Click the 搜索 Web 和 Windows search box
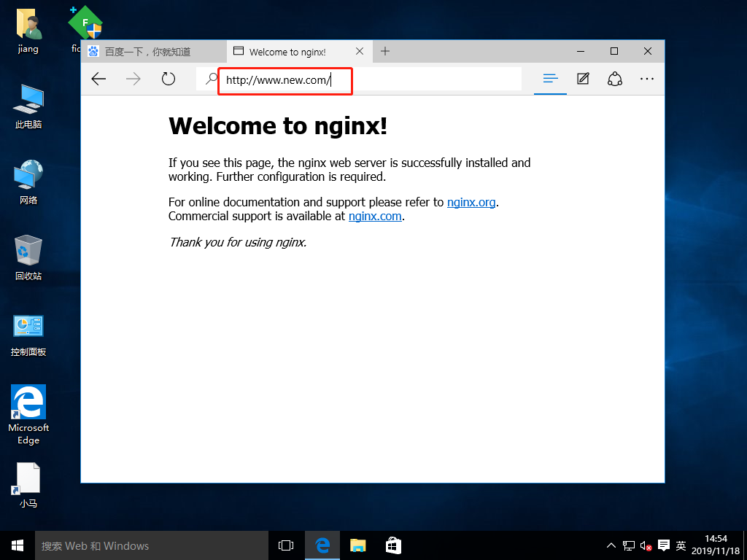The width and height of the screenshot is (747, 560). (x=152, y=545)
